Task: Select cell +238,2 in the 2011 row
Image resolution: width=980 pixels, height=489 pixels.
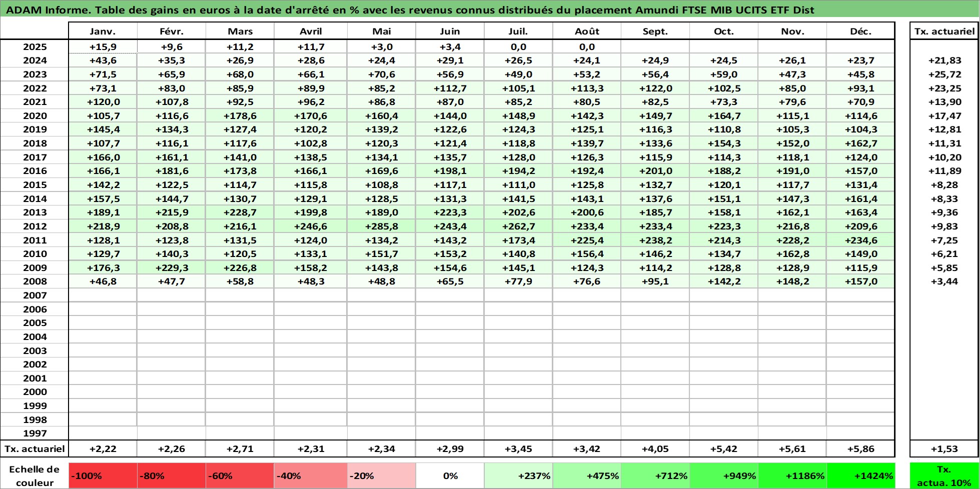Action: coord(655,240)
